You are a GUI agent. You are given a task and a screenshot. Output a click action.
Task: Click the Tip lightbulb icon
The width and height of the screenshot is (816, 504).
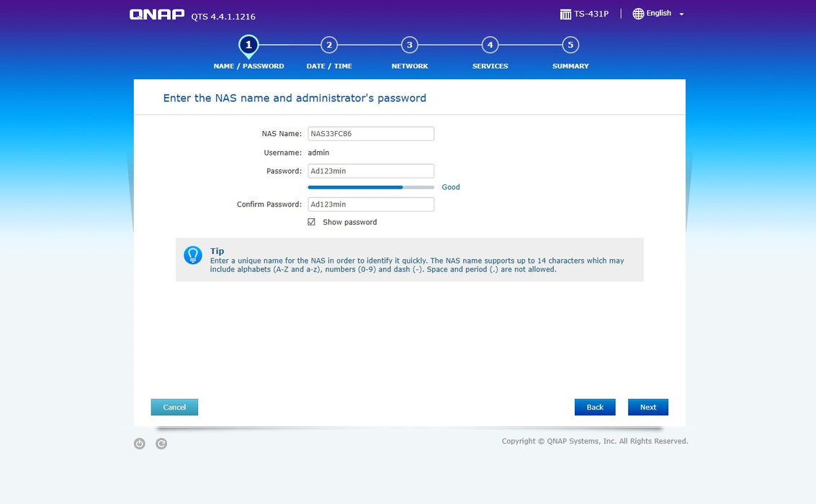192,255
